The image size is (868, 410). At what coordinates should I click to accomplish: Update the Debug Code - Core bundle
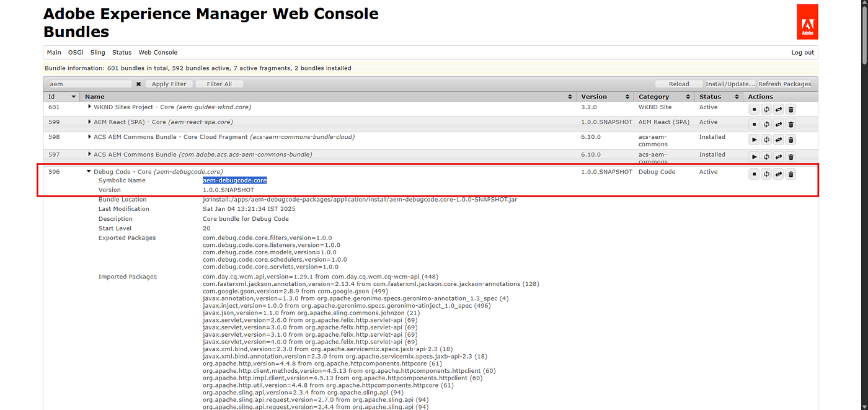coord(779,174)
